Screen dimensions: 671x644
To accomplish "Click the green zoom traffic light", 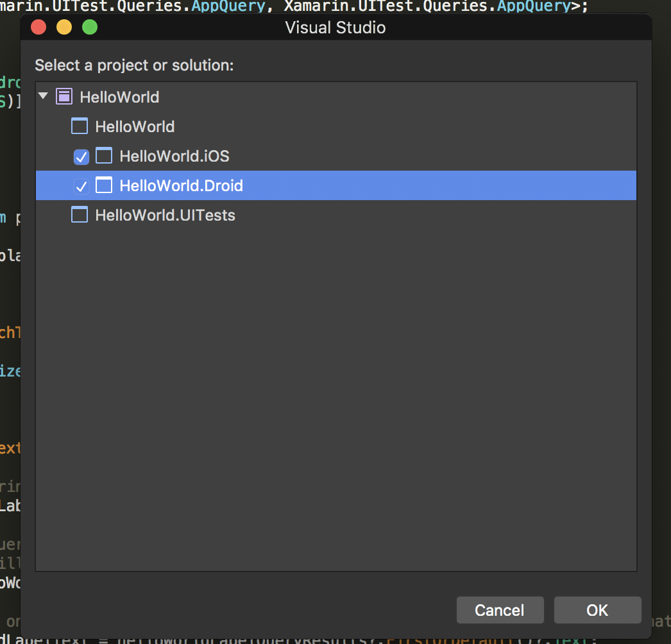I will 89,27.
